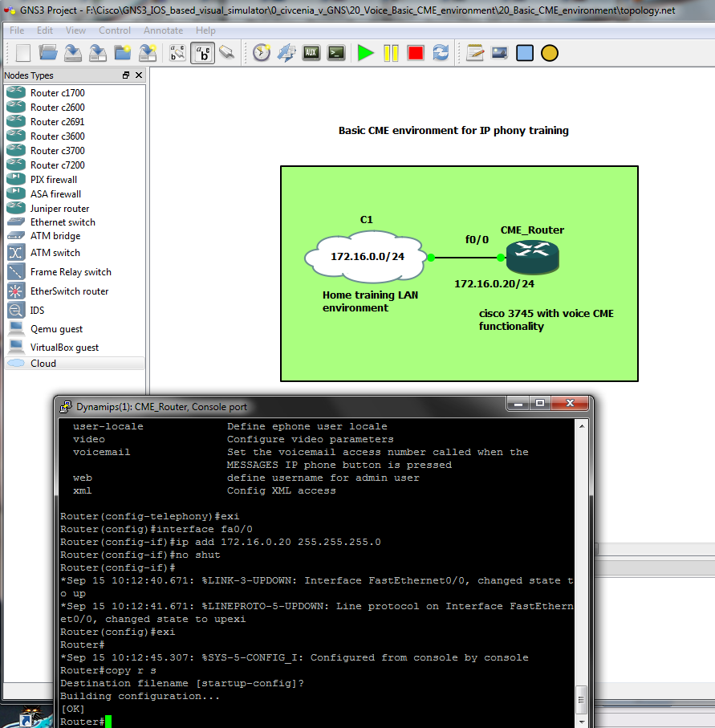Select VirtualBox guest node type

(75, 348)
